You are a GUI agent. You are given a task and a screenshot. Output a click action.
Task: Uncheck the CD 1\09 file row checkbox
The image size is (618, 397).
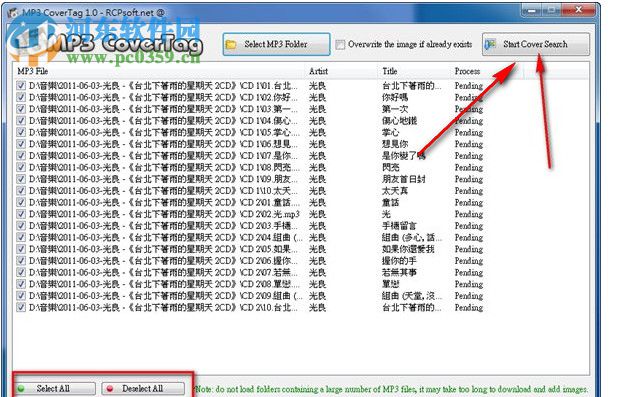click(x=21, y=179)
